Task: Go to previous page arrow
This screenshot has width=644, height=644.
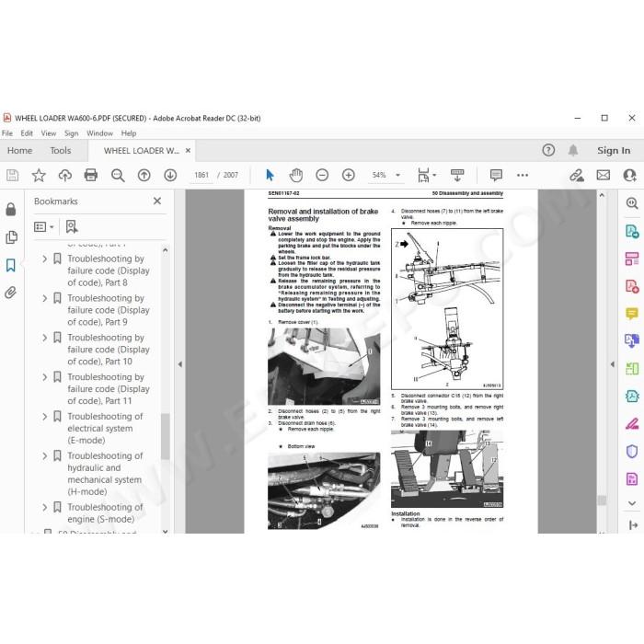Action: (x=144, y=176)
